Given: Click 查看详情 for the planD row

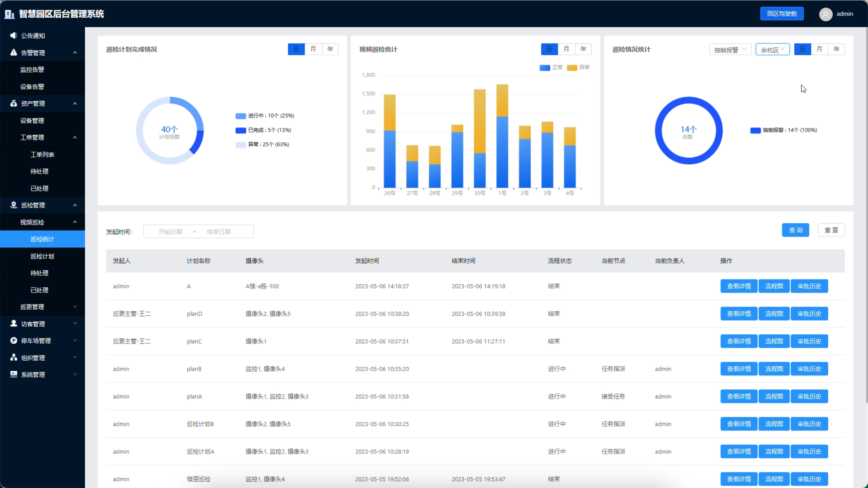Looking at the screenshot, I should [x=738, y=314].
